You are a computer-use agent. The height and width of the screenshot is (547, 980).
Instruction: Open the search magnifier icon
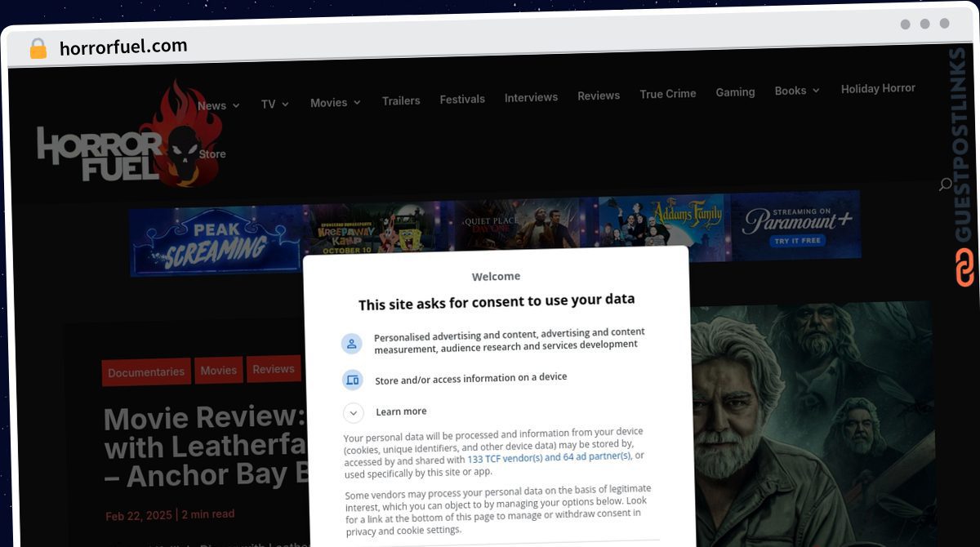pos(945,185)
